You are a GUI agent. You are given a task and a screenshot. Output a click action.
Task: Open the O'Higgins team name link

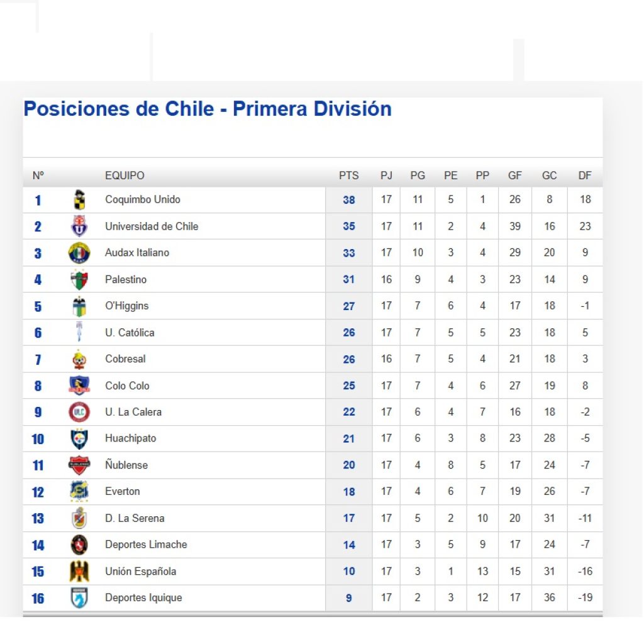pyautogui.click(x=126, y=306)
